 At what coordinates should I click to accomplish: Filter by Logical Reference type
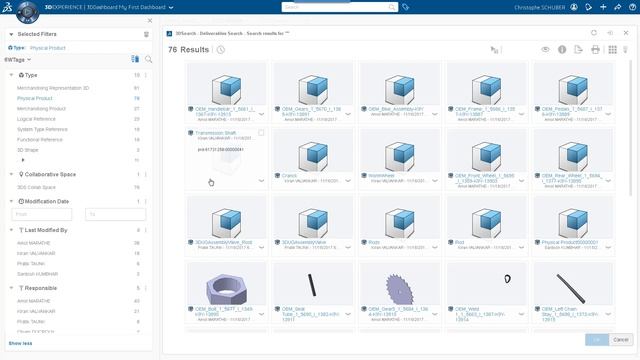point(36,119)
